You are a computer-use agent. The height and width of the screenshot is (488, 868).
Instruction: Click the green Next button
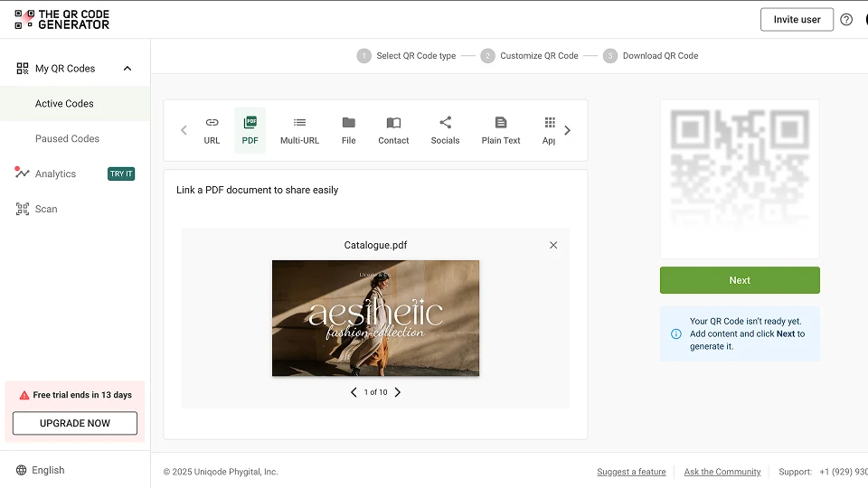(740, 280)
